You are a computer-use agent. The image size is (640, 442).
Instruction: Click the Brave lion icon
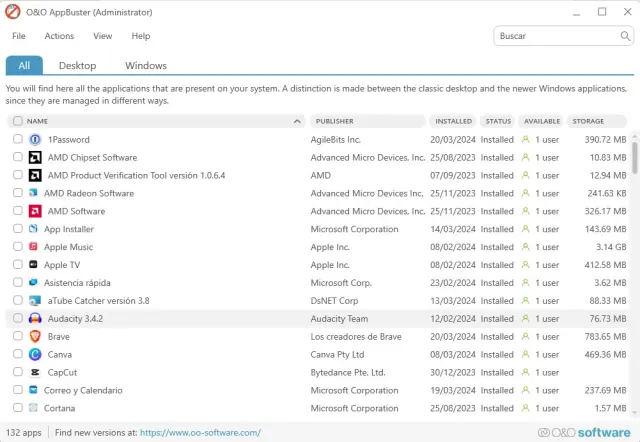34,337
